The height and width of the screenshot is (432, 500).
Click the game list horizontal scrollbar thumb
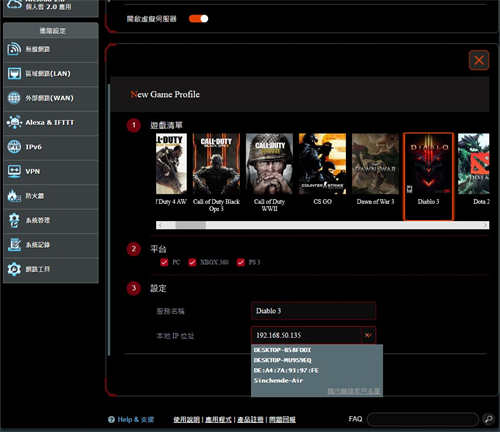tap(191, 225)
